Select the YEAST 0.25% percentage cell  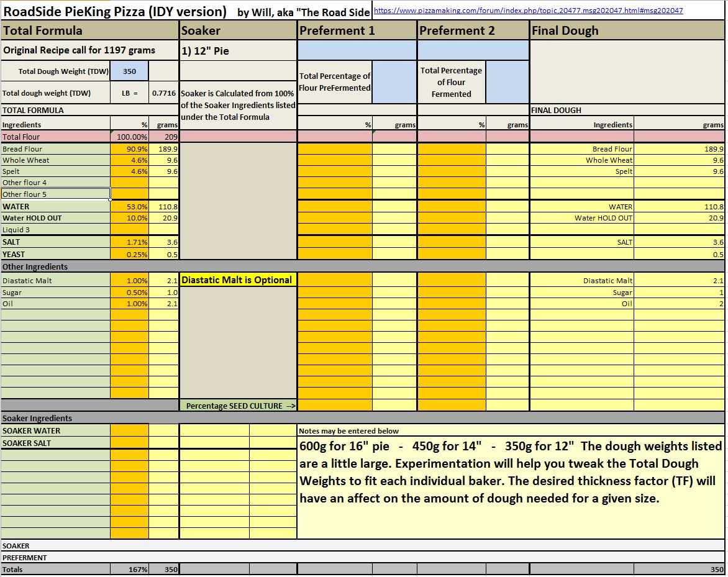click(x=129, y=254)
